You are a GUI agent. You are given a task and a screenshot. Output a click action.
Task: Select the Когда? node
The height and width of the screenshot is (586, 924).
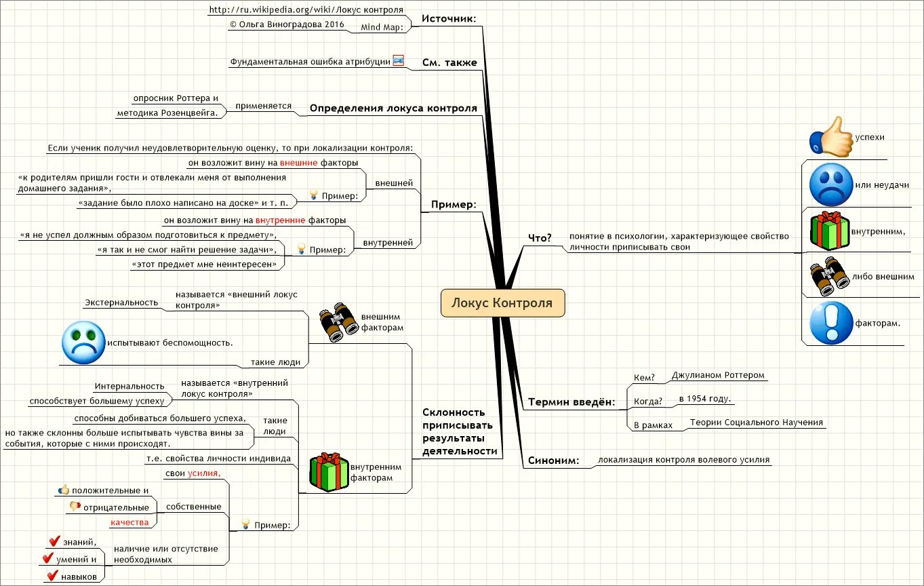coord(647,401)
